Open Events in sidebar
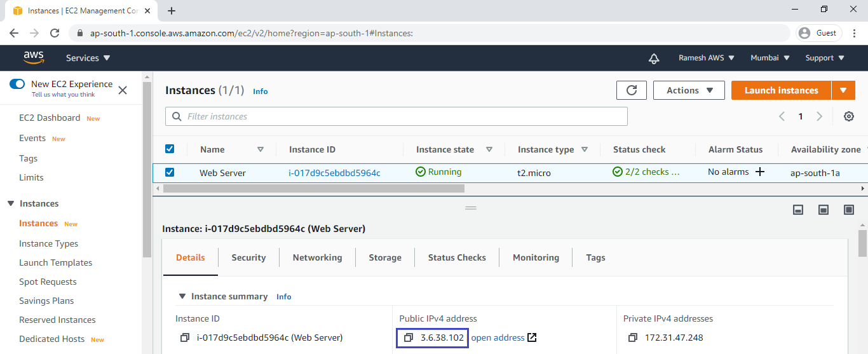Viewport: 868px width, 354px height. (x=32, y=138)
